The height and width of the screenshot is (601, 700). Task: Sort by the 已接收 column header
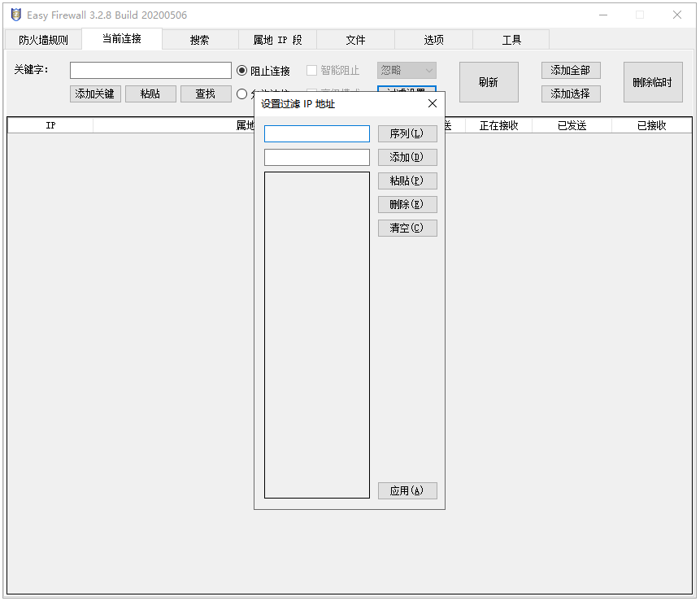point(652,125)
